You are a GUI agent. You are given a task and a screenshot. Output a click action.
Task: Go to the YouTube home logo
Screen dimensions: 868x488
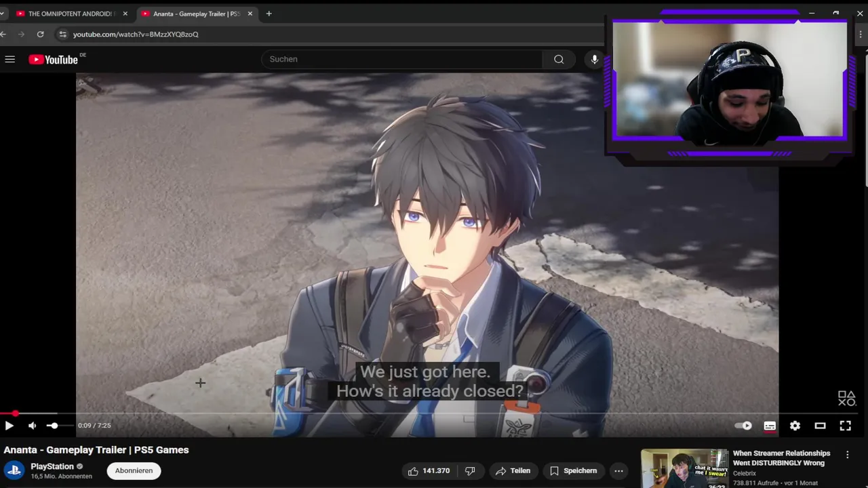click(54, 60)
